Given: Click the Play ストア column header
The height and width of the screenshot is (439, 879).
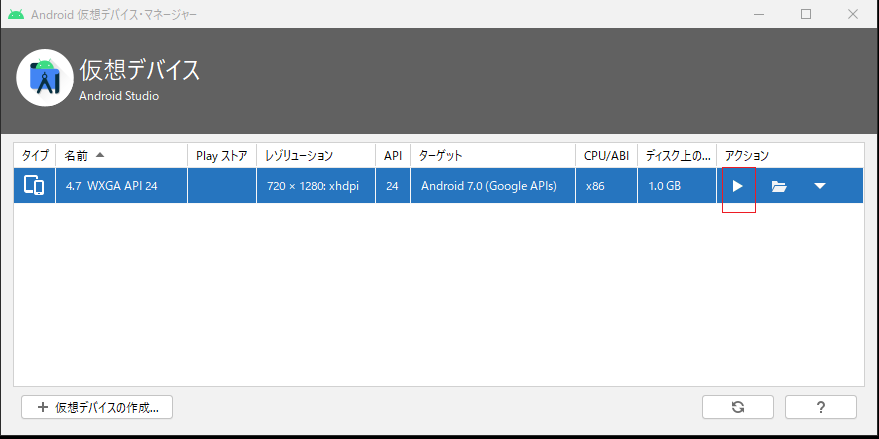Looking at the screenshot, I should pyautogui.click(x=222, y=155).
